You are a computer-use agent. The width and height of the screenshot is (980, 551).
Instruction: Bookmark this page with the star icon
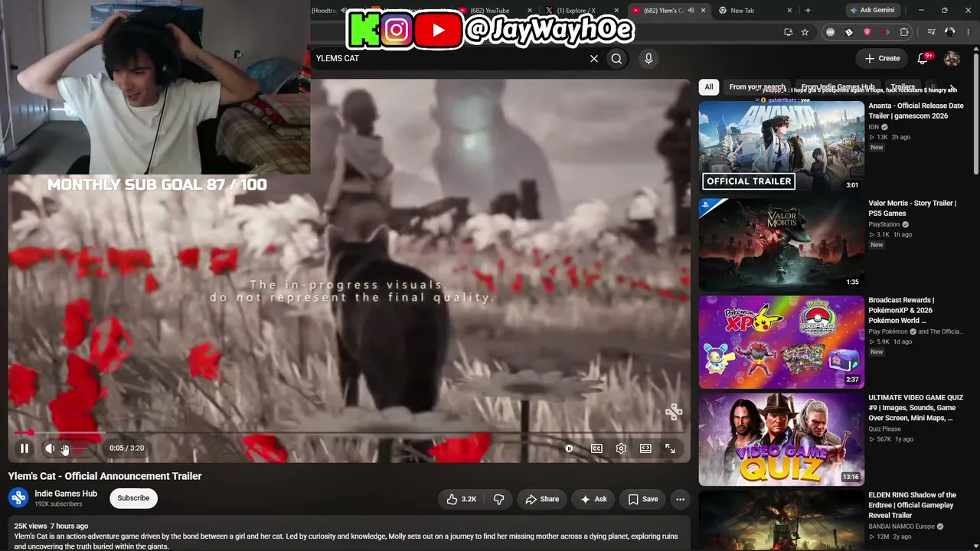click(805, 32)
